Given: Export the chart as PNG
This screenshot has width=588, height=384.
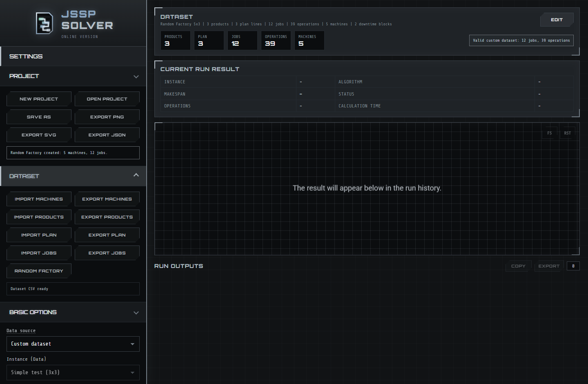Looking at the screenshot, I should click(107, 117).
